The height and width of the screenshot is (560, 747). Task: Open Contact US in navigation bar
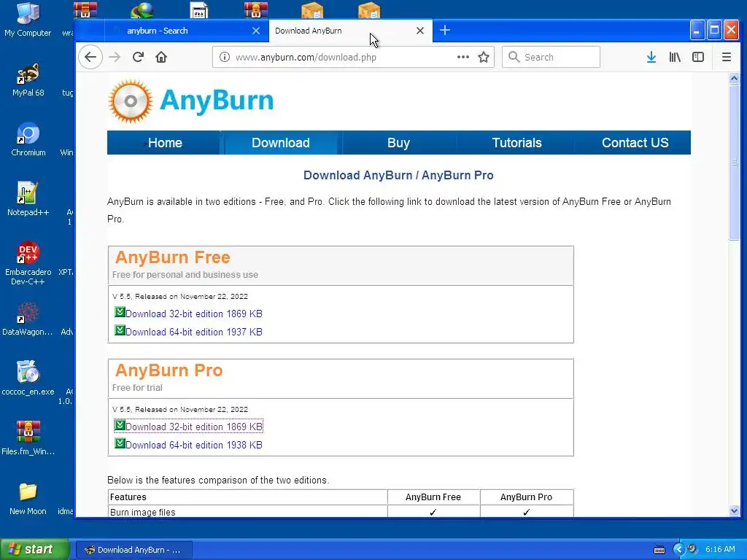pyautogui.click(x=635, y=143)
